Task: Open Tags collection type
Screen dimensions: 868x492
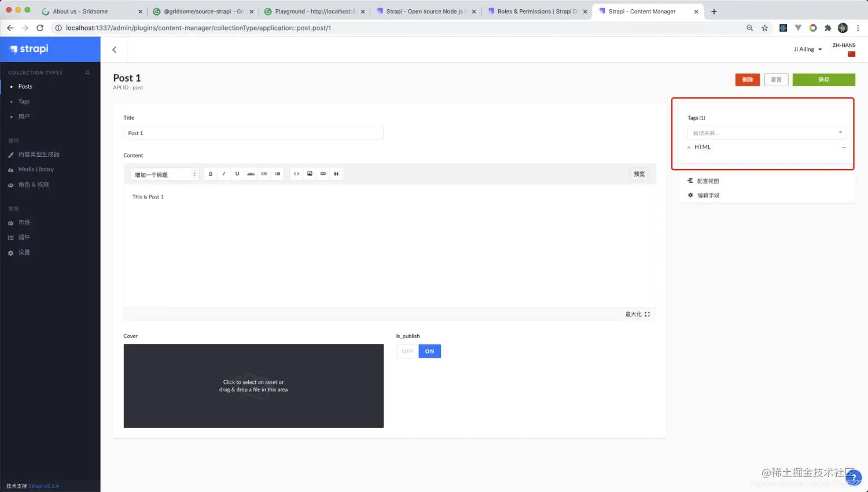Action: (24, 101)
